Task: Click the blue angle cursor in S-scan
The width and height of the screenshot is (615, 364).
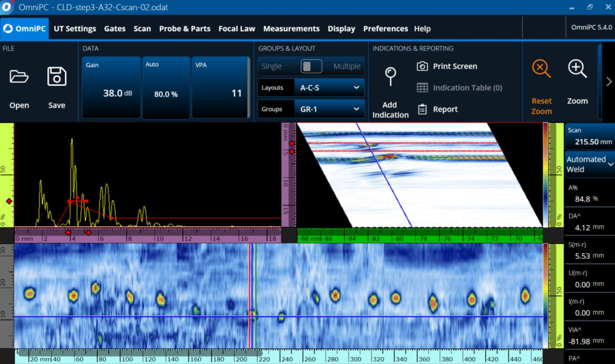Action: 384,175
